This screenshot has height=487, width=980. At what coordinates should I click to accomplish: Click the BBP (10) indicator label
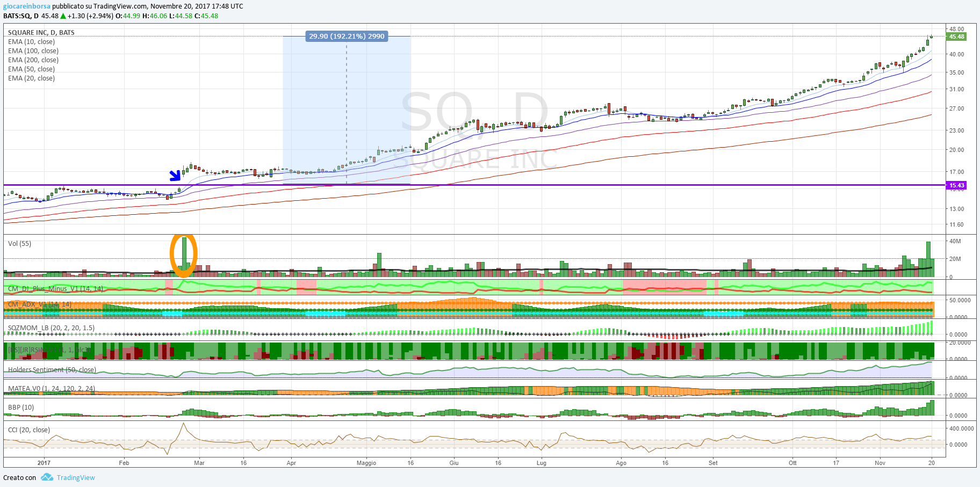(21, 408)
